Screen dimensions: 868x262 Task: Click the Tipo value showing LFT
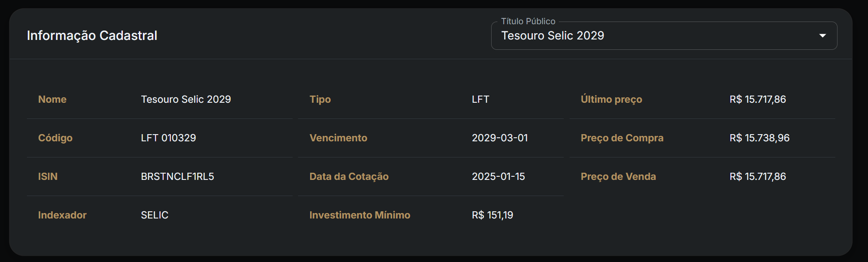(x=480, y=99)
